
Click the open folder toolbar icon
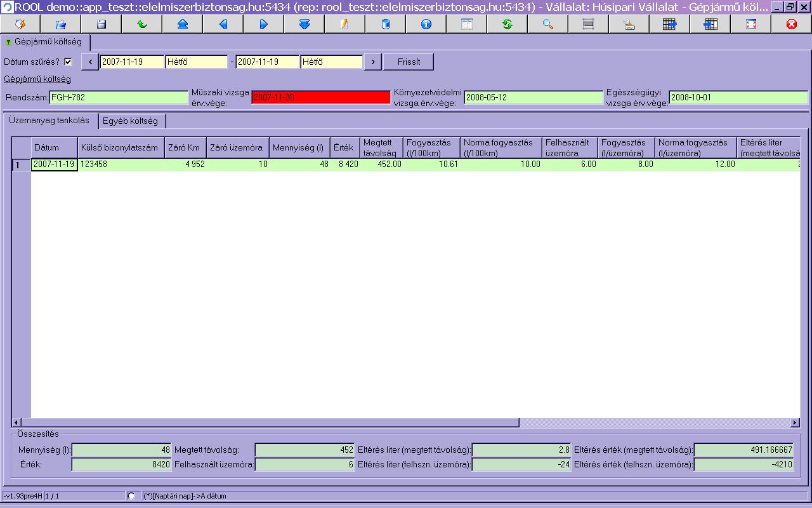[61, 24]
